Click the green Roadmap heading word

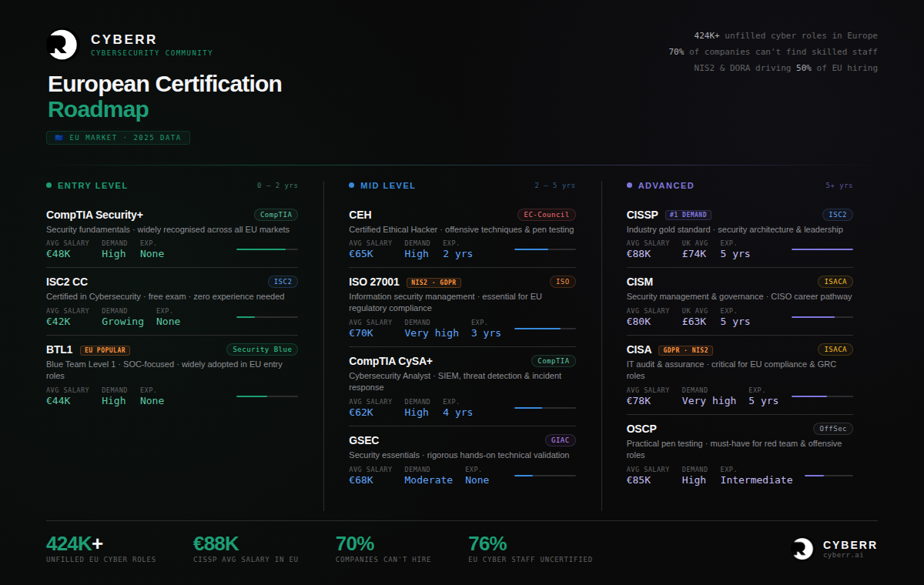click(99, 109)
